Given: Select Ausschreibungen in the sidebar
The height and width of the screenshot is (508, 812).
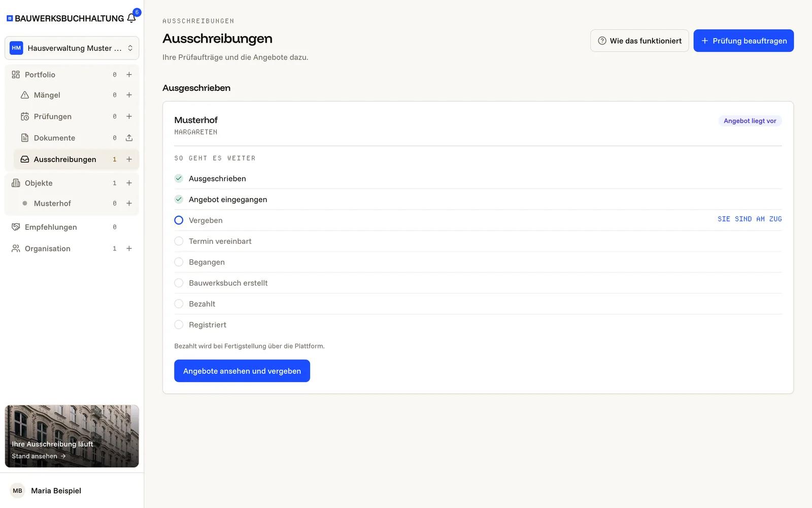Looking at the screenshot, I should click(x=65, y=159).
